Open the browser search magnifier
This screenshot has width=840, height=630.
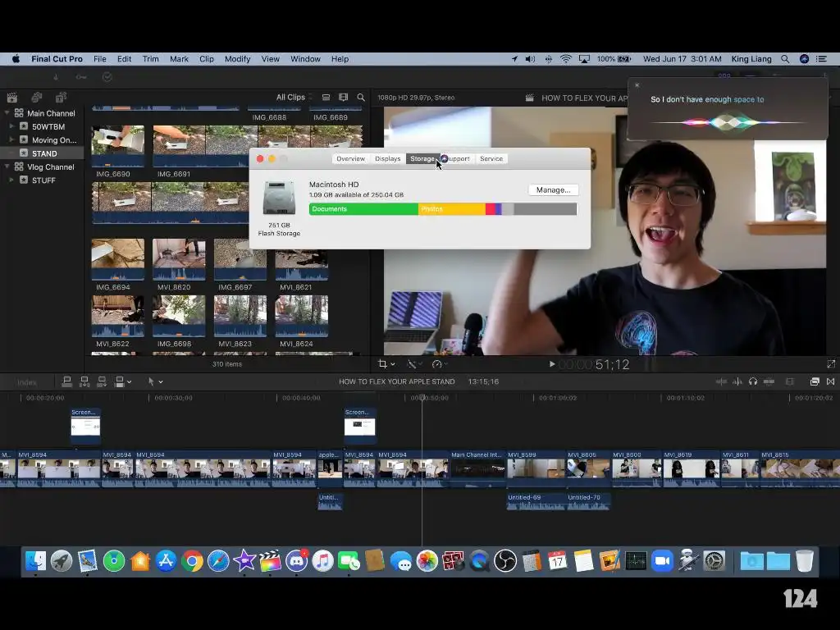click(x=361, y=97)
